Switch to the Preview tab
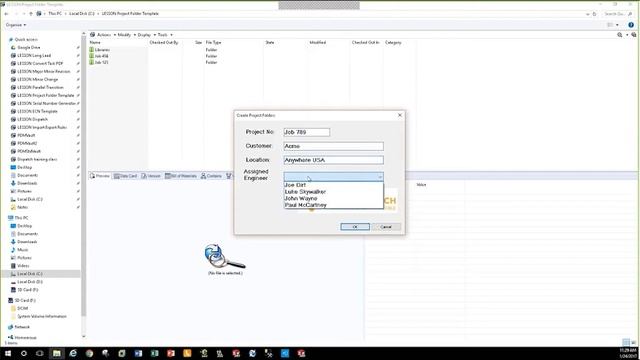This screenshot has height=360, width=640. click(x=100, y=176)
